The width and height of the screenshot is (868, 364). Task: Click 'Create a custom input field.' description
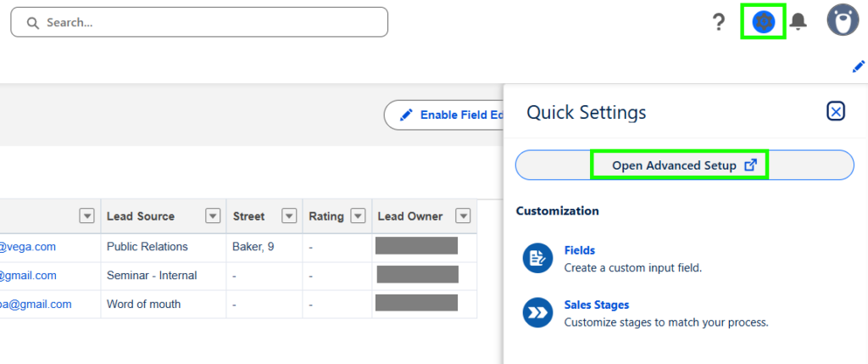point(633,268)
